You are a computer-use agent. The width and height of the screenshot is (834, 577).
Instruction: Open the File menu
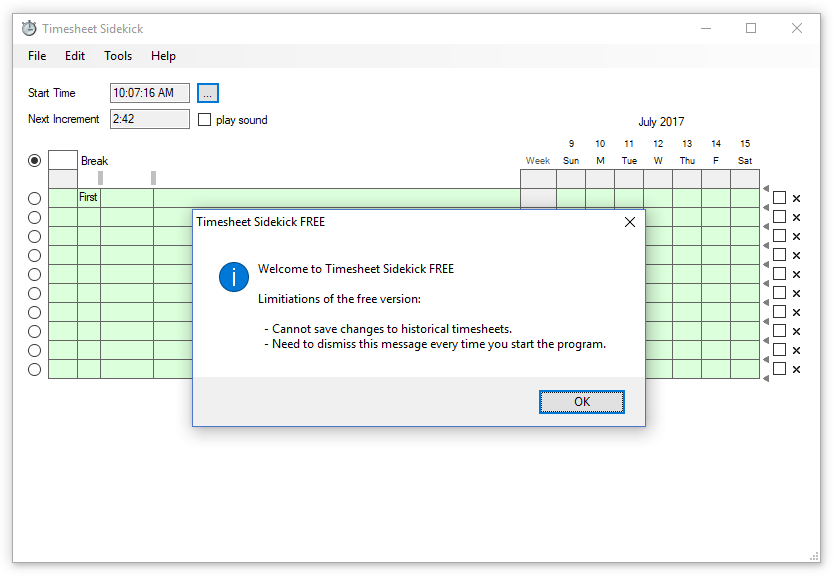pos(37,56)
